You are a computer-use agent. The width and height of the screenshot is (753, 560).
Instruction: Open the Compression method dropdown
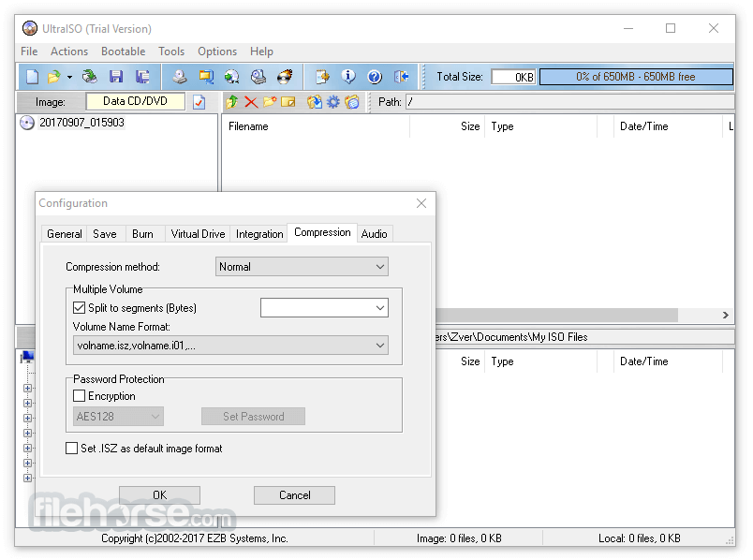click(302, 267)
